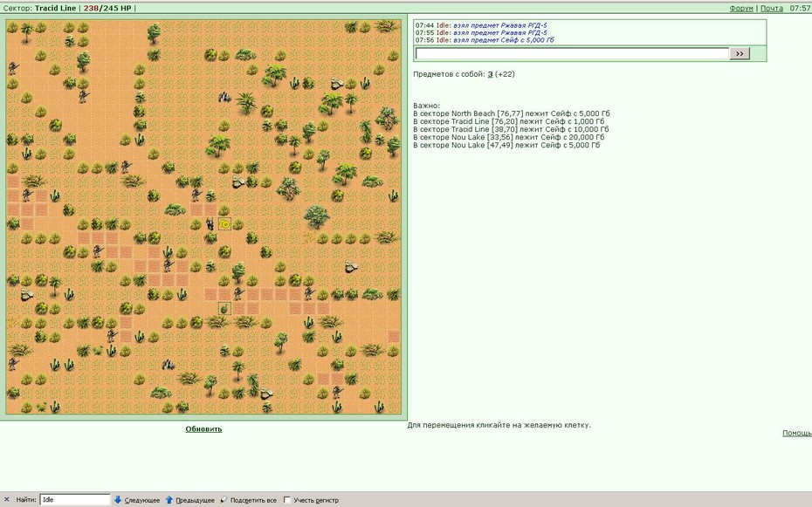Viewport: 812px width, 507px height.
Task: Click the '238/245 HP' health indicator
Action: click(x=107, y=8)
